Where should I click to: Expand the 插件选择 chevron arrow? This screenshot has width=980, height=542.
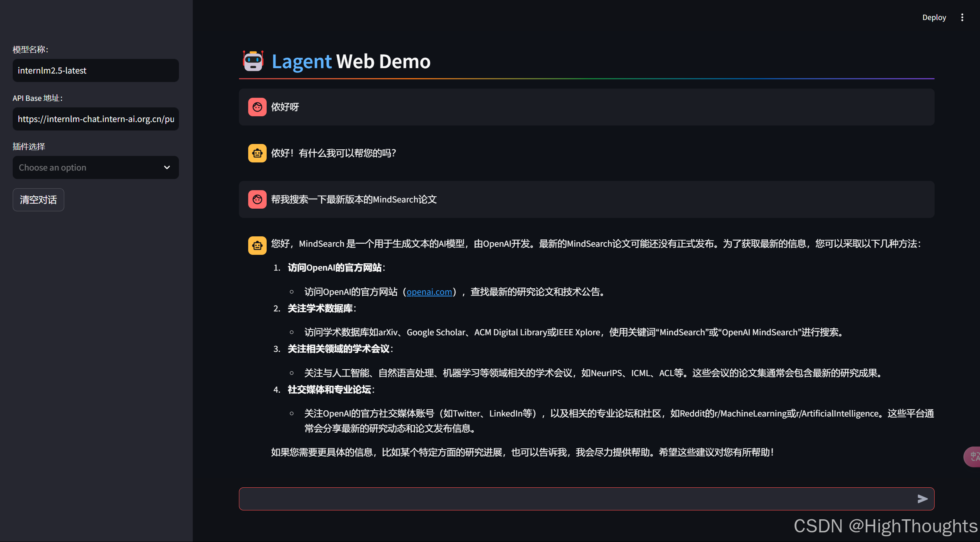[167, 167]
